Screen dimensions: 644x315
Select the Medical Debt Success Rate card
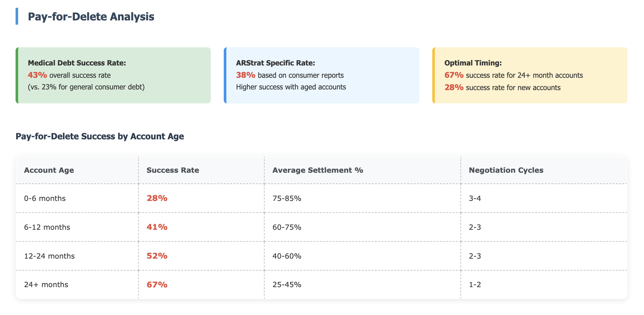tap(113, 76)
